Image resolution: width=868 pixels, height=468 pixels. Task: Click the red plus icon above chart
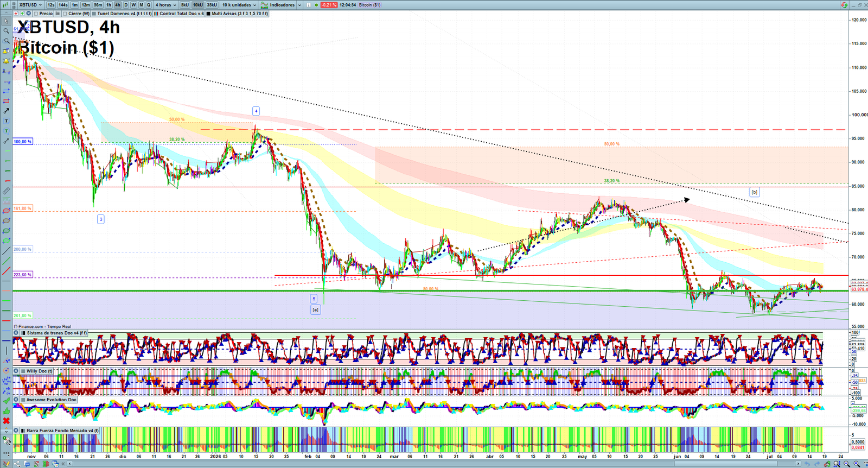[16, 13]
